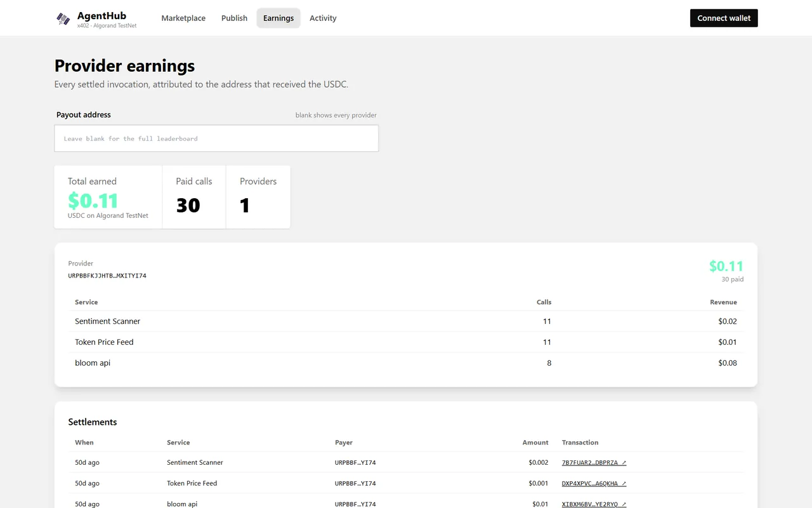Viewport: 812px width, 508px height.
Task: Click the Connect wallet button
Action: pos(724,18)
